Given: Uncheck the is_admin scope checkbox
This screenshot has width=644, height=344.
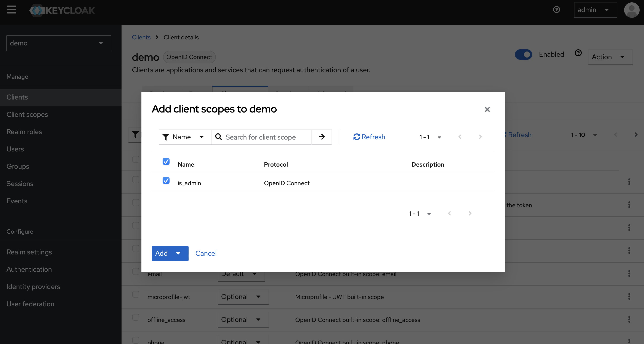Looking at the screenshot, I should coord(166,180).
